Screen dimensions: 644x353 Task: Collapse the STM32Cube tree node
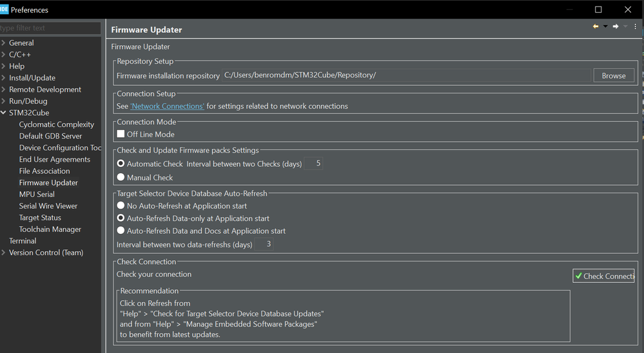(x=4, y=113)
